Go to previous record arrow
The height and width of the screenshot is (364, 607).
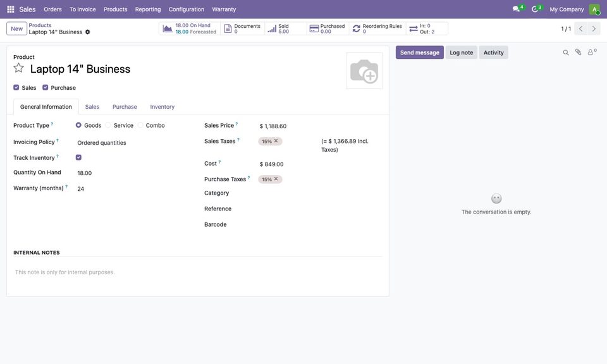point(580,28)
